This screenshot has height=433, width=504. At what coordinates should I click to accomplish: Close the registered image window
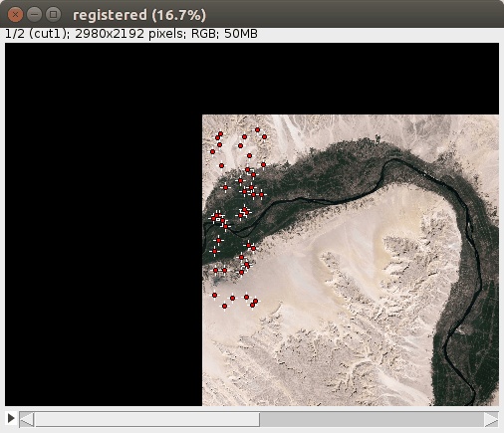(x=15, y=15)
